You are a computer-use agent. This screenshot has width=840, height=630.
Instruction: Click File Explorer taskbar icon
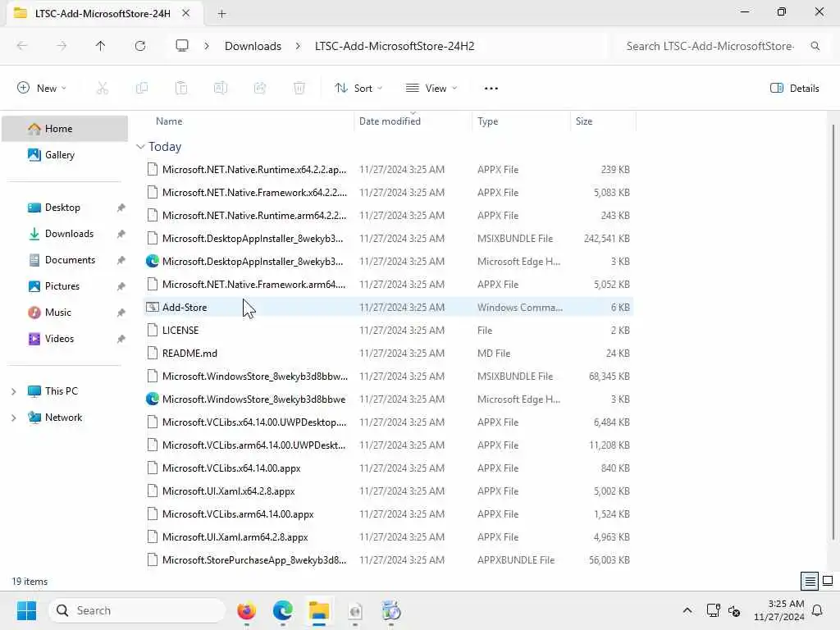point(319,610)
